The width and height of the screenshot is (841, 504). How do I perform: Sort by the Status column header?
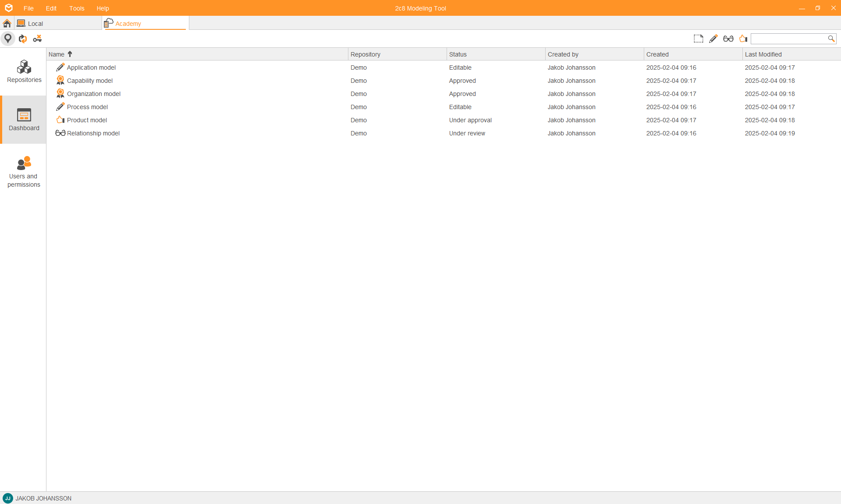pos(496,54)
